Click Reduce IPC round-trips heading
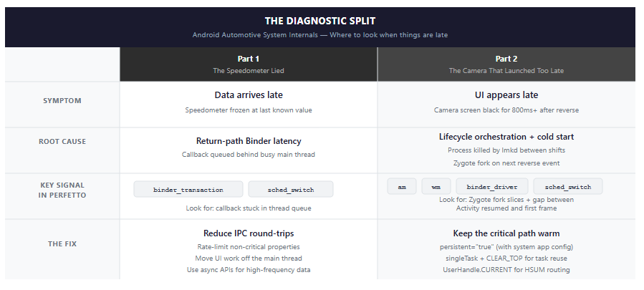This screenshot has height=290, width=644. (249, 233)
